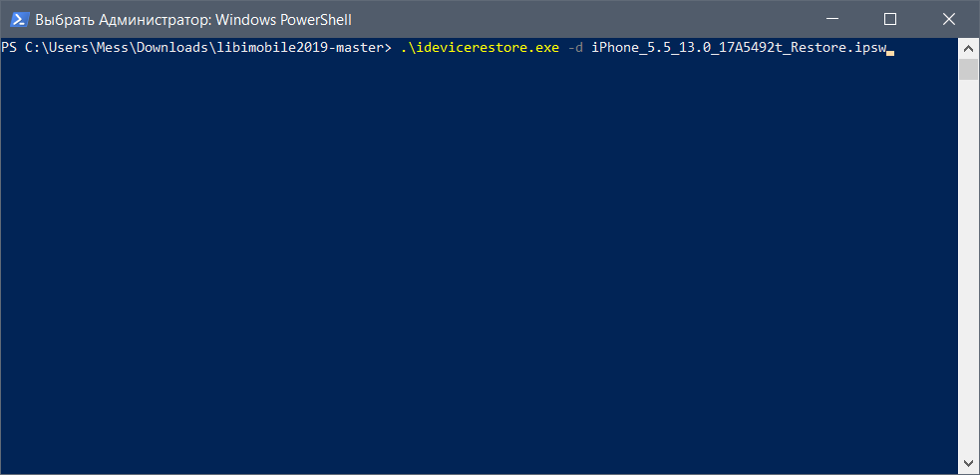The height and width of the screenshot is (475, 980).
Task: Click the iPhone_5.5_13.0_17A5492t_Restore.ipsw filename
Action: [x=737, y=47]
